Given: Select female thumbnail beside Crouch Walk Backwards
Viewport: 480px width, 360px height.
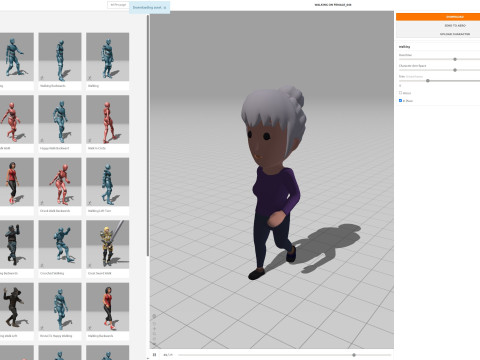Looking at the screenshot, I should point(17,182).
